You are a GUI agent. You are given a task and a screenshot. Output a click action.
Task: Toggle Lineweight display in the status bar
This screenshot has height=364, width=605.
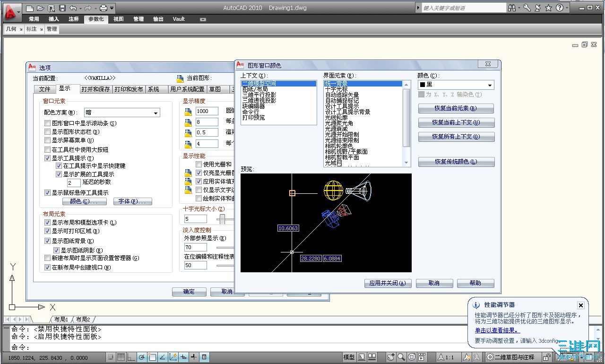(x=194, y=357)
